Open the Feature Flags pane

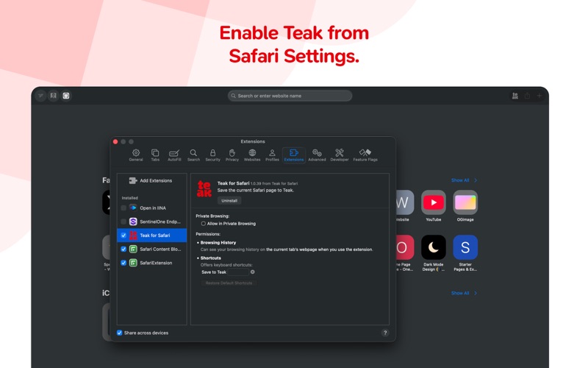pyautogui.click(x=365, y=155)
